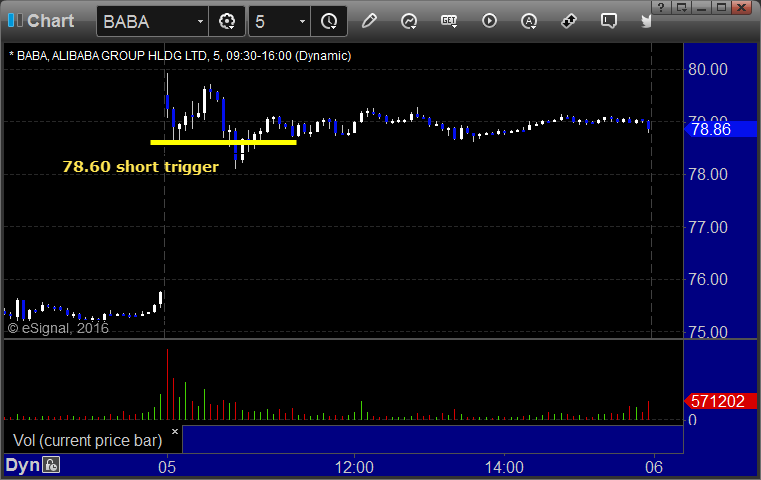Click the 76.00 price axis label
The image size is (761, 480).
[708, 279]
